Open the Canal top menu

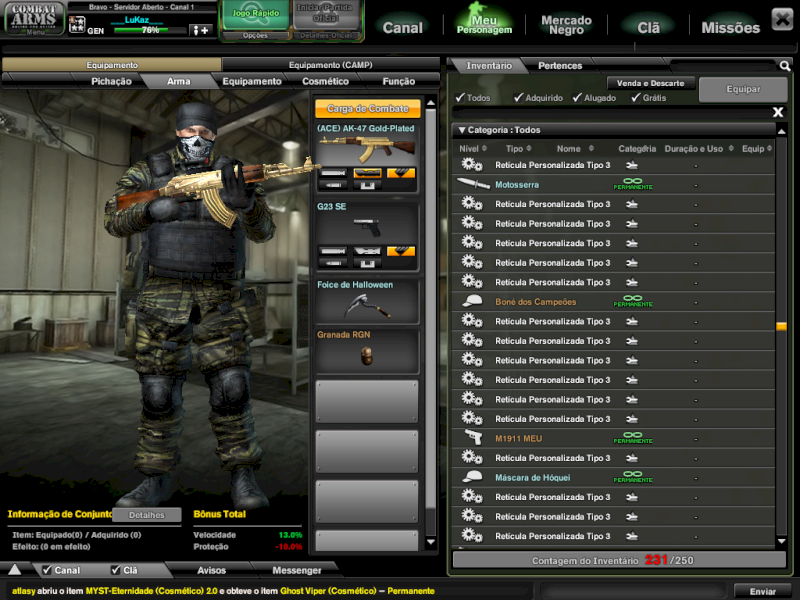pos(403,28)
